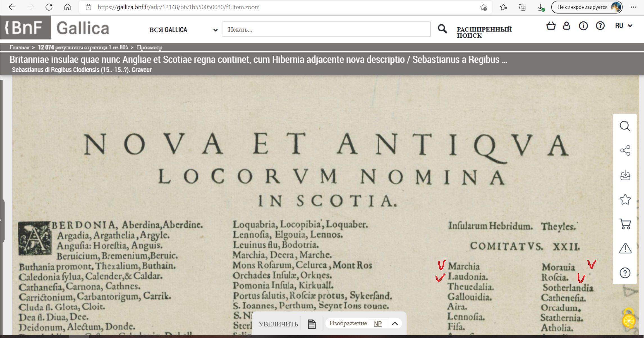Click the УВЕЛИЧИТЬ zoom button

click(278, 324)
